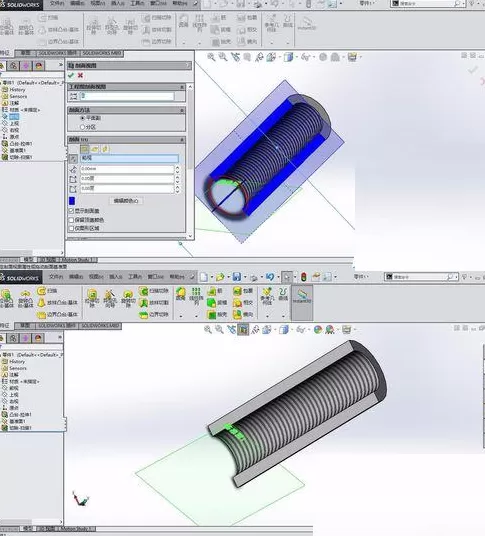The width and height of the screenshot is (485, 536).
Task: Open Undo dropdown arrow in lower window
Action: [278, 277]
